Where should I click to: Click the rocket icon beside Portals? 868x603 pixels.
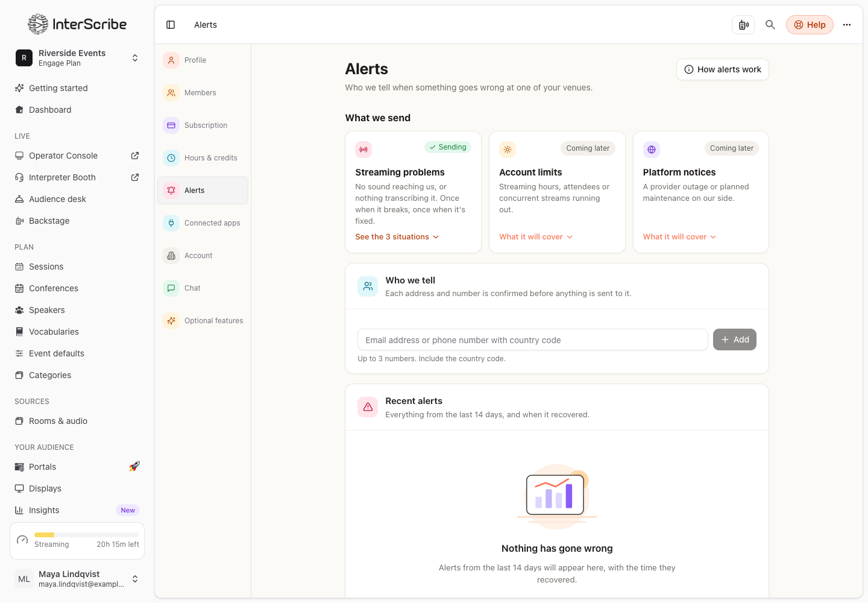(134, 466)
